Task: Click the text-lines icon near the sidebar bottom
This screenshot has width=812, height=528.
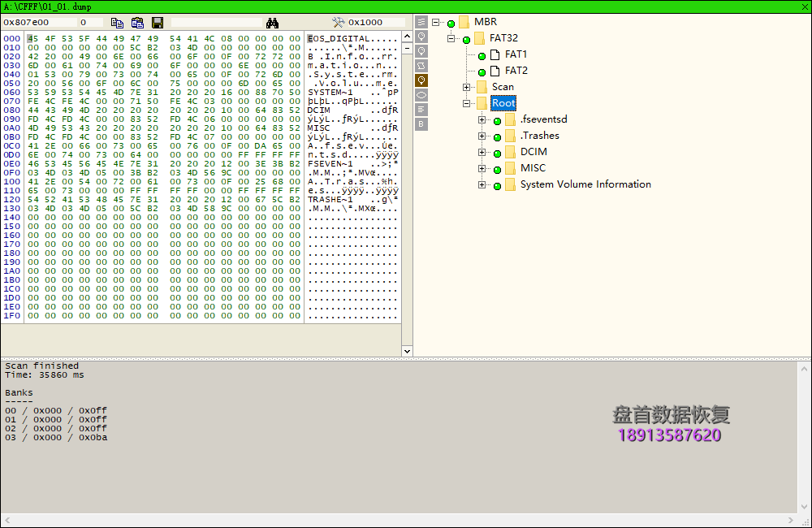Action: tap(420, 109)
